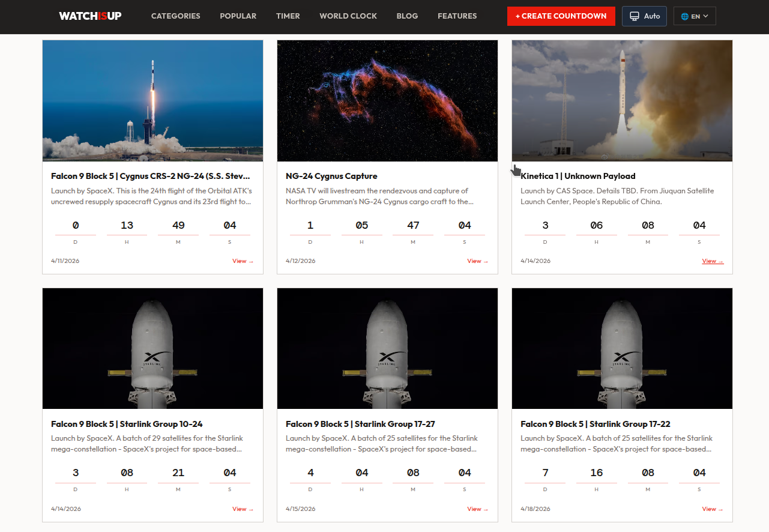Click the 4/18/2026 date on Starlink Group 17-22
The image size is (769, 532).
pyautogui.click(x=535, y=509)
